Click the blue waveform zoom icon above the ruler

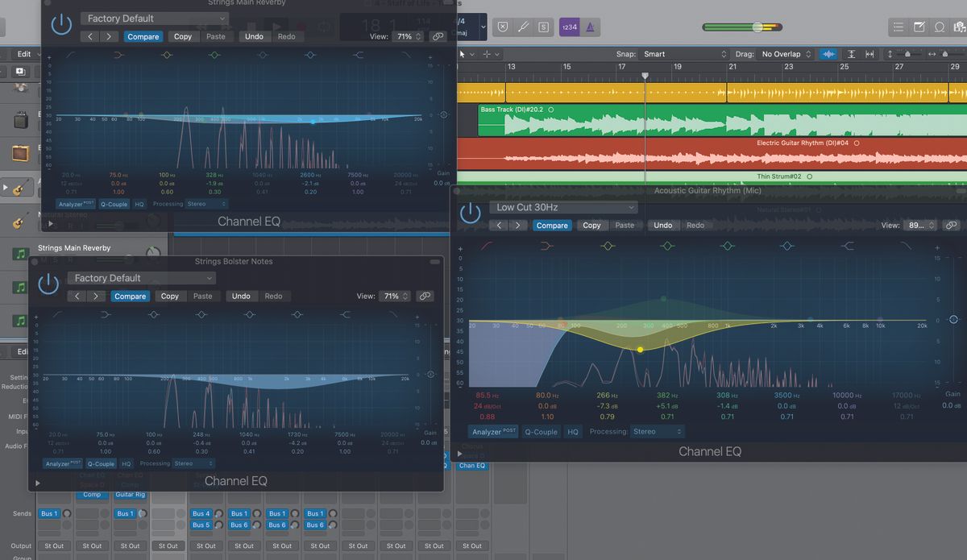(x=828, y=54)
